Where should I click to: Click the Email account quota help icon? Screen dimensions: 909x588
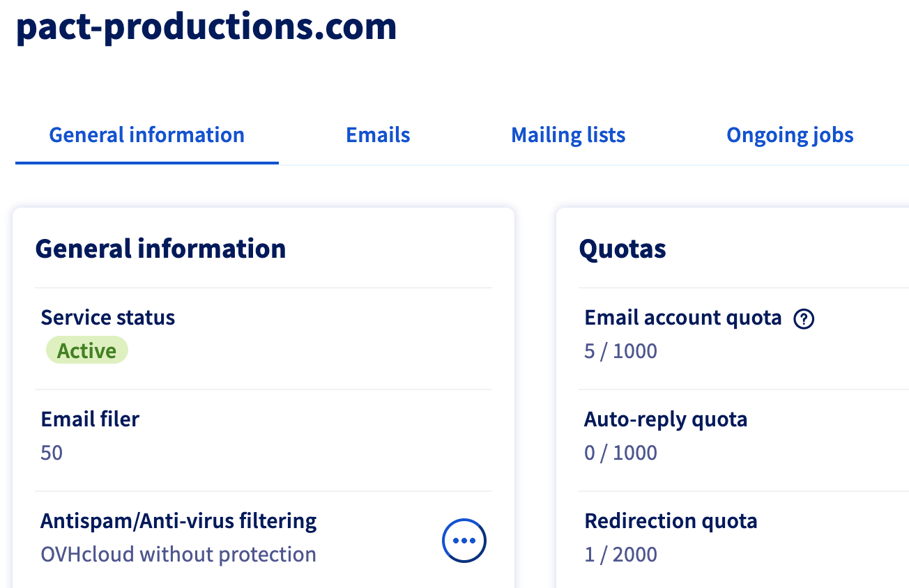[804, 319]
